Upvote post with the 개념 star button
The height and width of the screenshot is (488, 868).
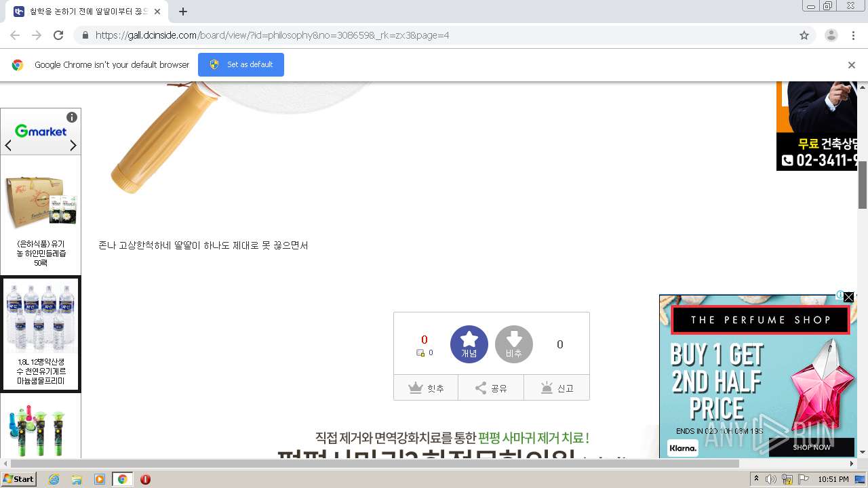(469, 344)
